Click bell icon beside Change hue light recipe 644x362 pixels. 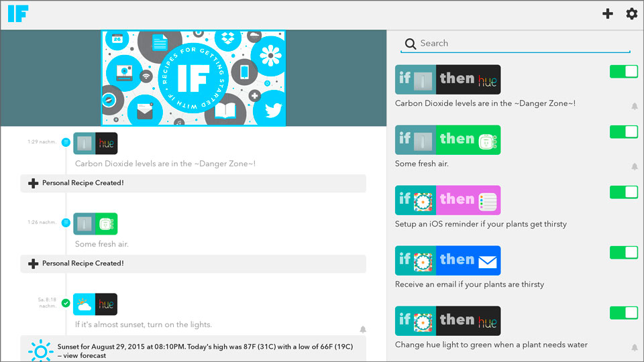[x=634, y=347]
